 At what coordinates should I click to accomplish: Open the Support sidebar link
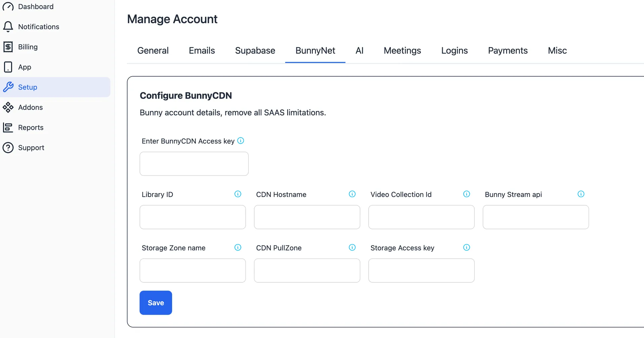tap(55, 148)
